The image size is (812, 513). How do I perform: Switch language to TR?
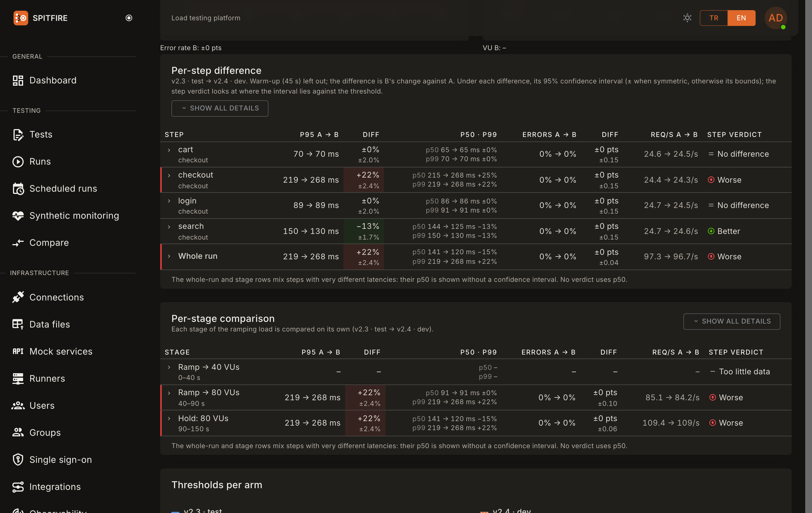(714, 18)
